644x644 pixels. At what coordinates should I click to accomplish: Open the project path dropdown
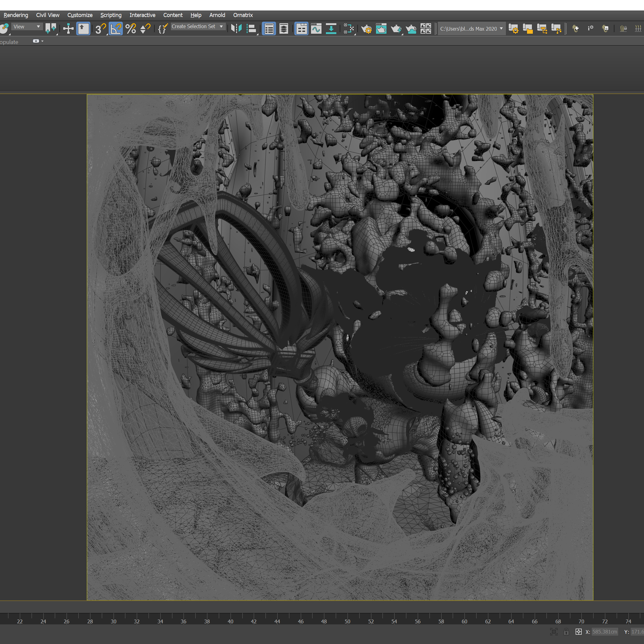[x=501, y=29]
